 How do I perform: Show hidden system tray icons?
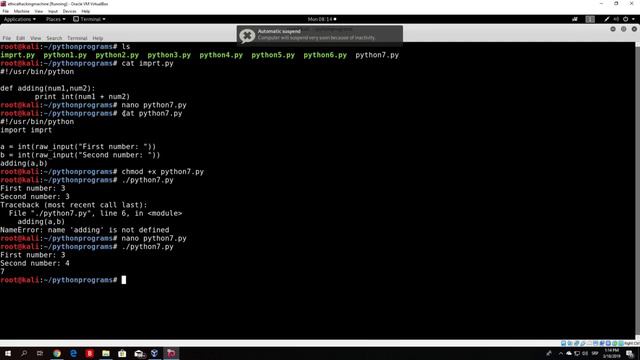560,353
